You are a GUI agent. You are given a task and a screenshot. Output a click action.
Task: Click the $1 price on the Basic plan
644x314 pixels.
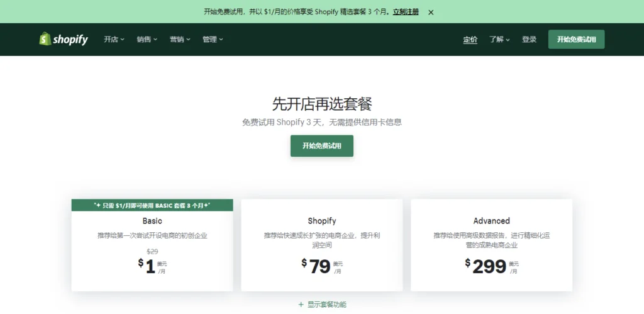[152, 267]
